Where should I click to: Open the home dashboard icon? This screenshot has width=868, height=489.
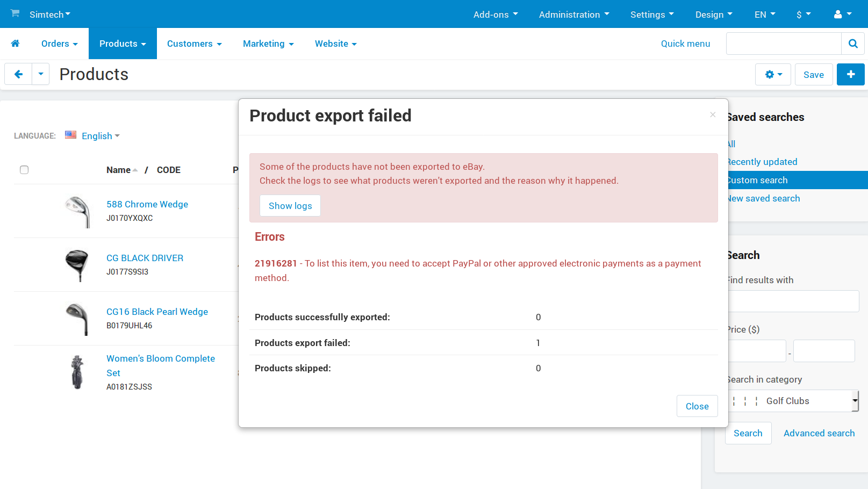15,44
